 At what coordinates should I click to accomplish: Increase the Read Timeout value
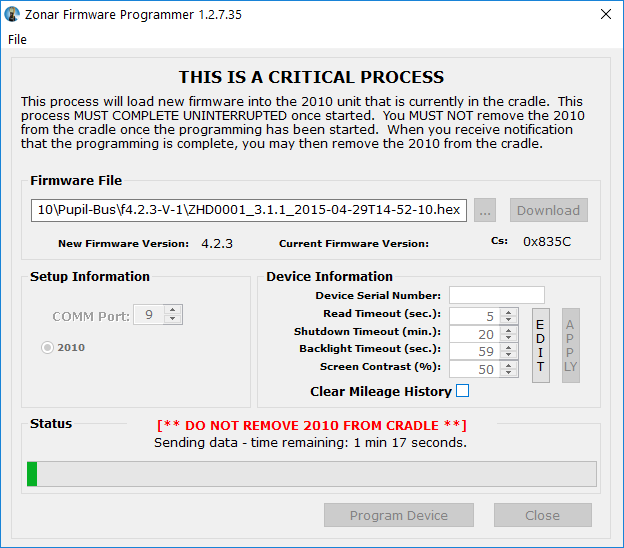(508, 312)
